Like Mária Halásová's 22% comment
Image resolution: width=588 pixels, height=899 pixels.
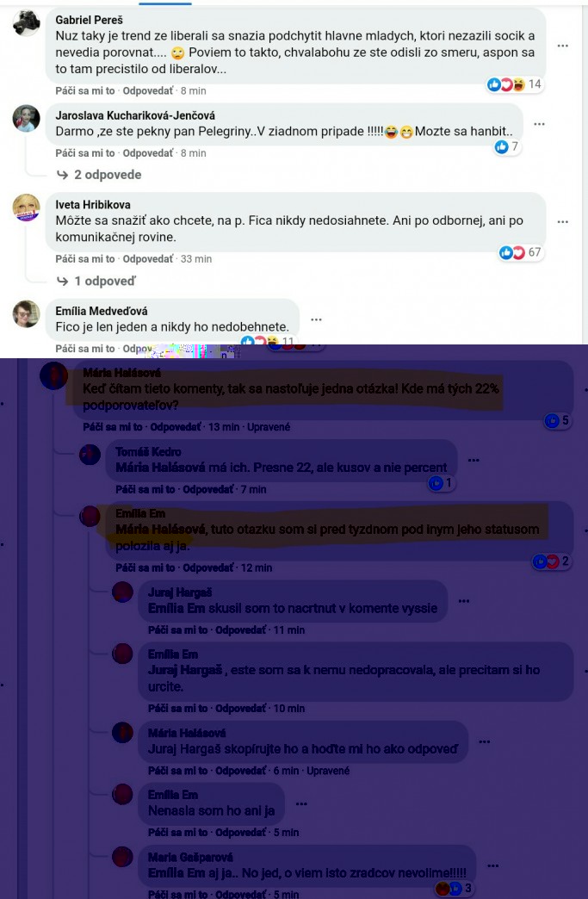112,426
